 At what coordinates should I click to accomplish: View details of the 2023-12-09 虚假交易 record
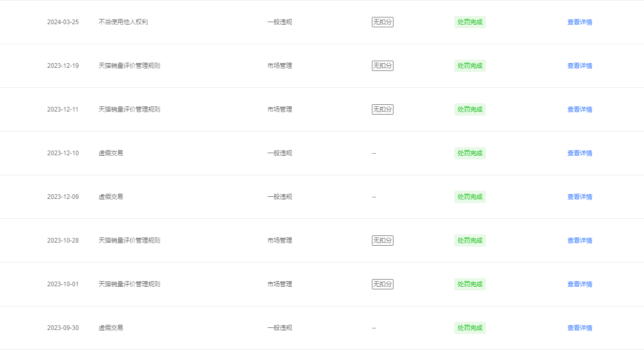pos(580,197)
